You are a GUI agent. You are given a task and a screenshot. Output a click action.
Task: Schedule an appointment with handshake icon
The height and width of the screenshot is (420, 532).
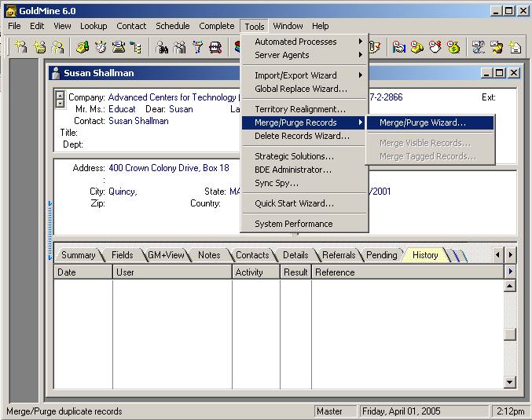399,47
